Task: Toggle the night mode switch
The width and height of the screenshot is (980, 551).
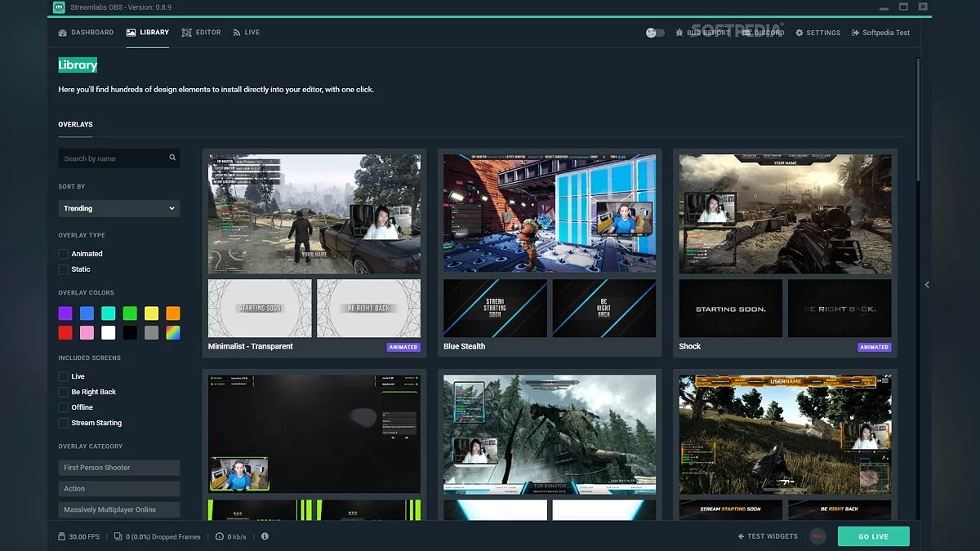Action: pyautogui.click(x=654, y=33)
